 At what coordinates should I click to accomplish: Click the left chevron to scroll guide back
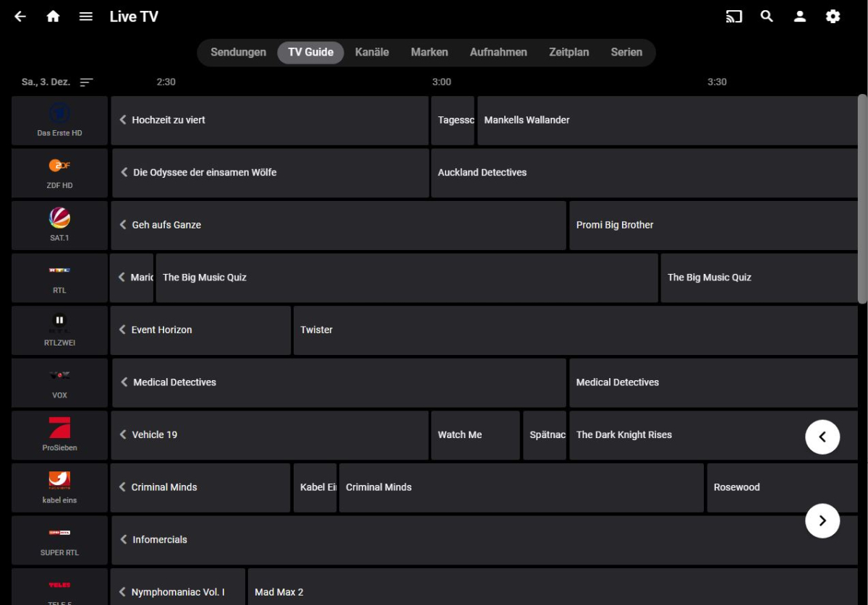pos(822,437)
